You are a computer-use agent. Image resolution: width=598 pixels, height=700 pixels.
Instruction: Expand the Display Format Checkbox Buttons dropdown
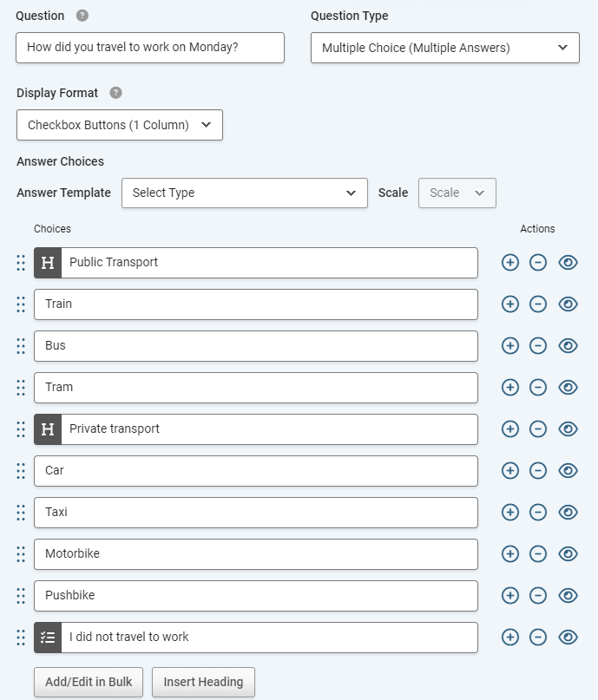tap(120, 125)
